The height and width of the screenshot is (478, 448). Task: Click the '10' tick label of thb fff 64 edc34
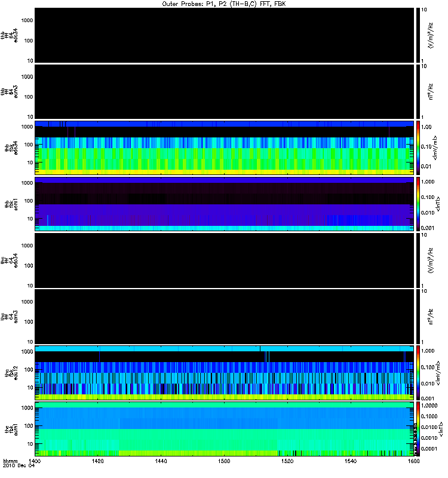click(30, 61)
